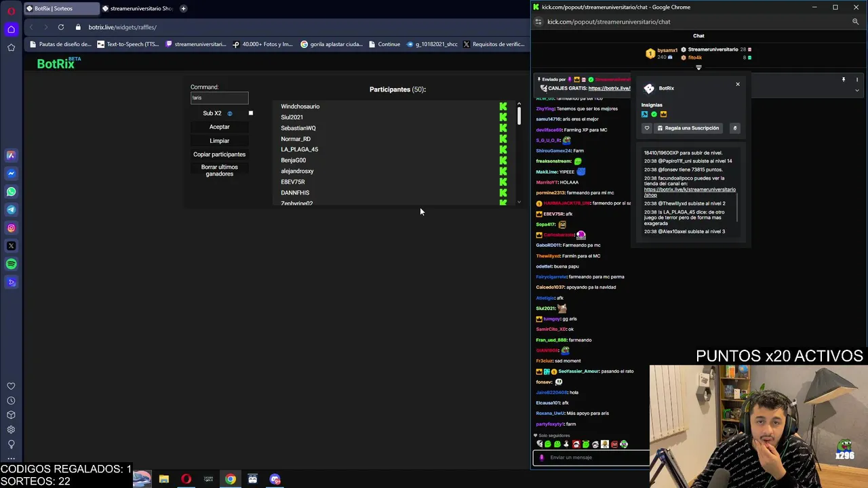Viewport: 868px width, 488px height.
Task: Click Regala una Suscripción button
Action: click(x=688, y=128)
